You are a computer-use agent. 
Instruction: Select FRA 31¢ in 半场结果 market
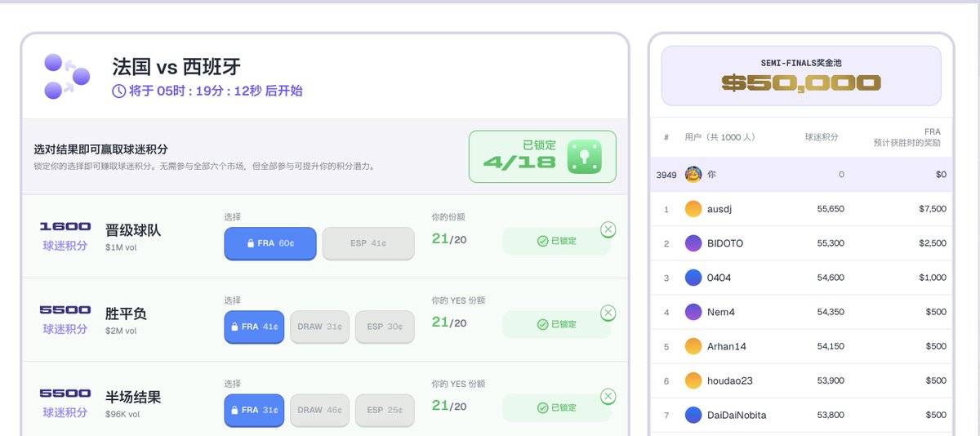pos(254,410)
